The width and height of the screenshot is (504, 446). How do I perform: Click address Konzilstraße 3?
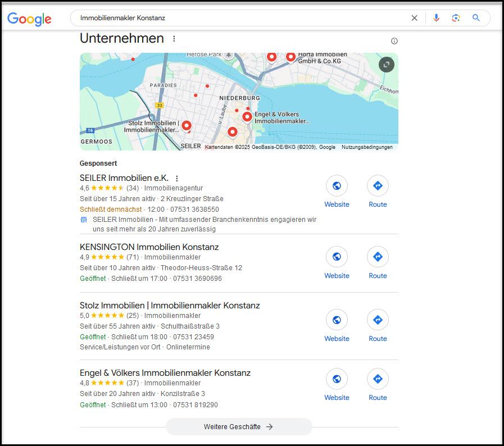tap(183, 394)
